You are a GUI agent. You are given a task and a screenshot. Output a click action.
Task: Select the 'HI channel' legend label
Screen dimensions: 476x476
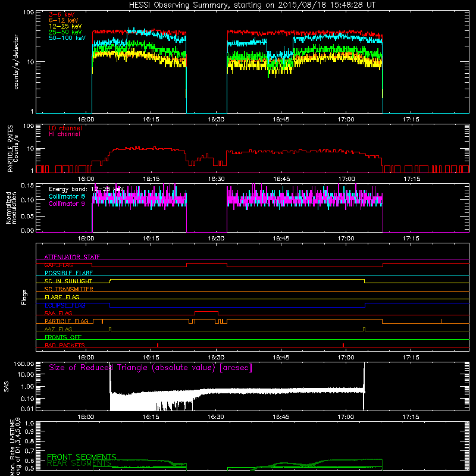pos(64,134)
